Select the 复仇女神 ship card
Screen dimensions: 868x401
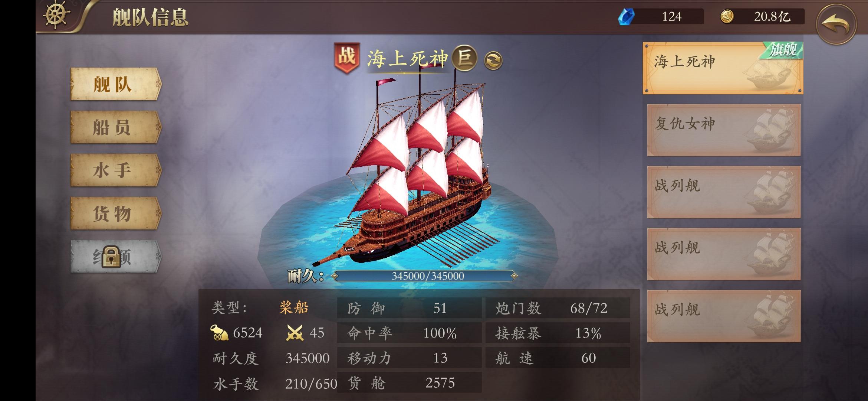pyautogui.click(x=724, y=130)
